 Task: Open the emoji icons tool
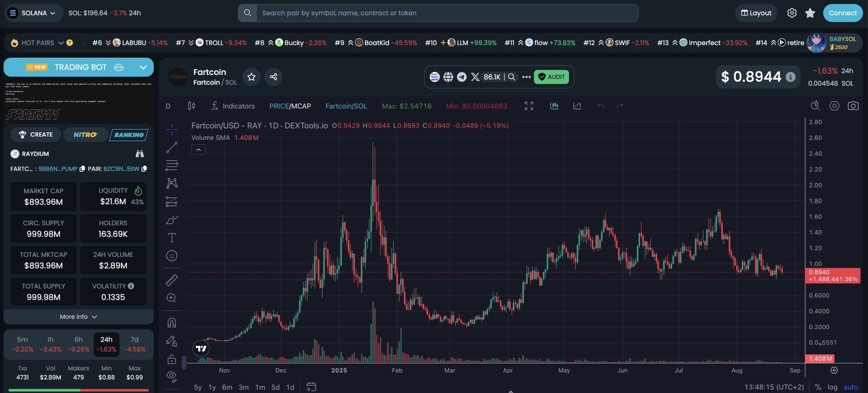[172, 256]
